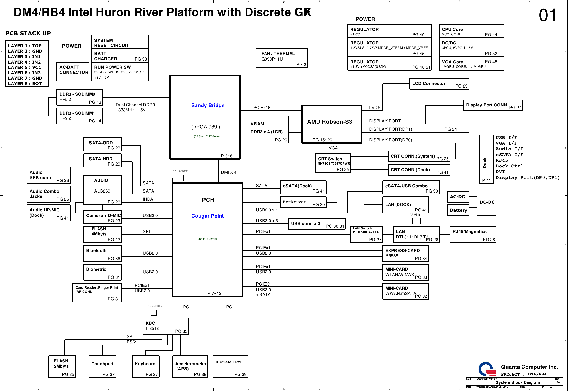The image size is (568, 392).
Task: Click the eSATA(Dock) block
Action: (303, 188)
